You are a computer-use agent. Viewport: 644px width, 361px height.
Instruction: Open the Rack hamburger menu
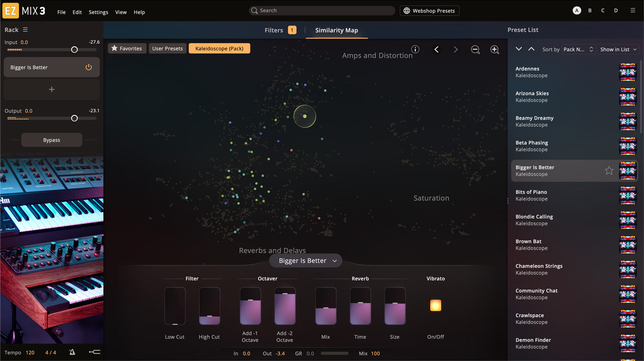[25, 30]
